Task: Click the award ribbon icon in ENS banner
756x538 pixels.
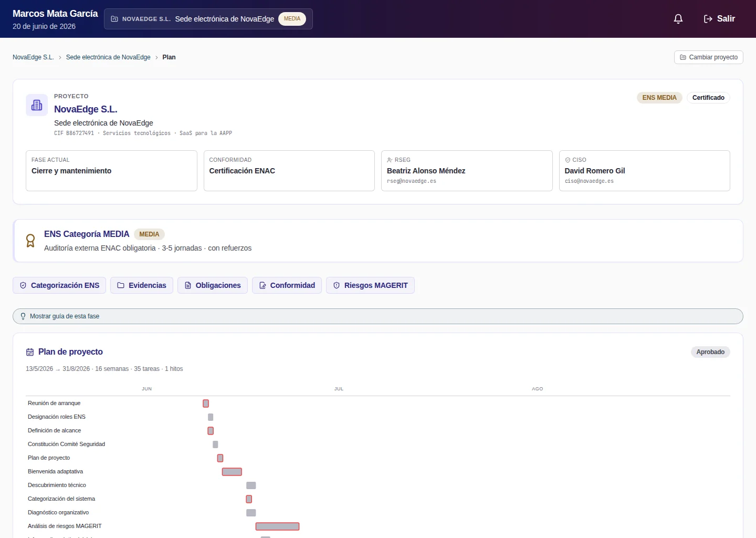Action: click(x=30, y=241)
